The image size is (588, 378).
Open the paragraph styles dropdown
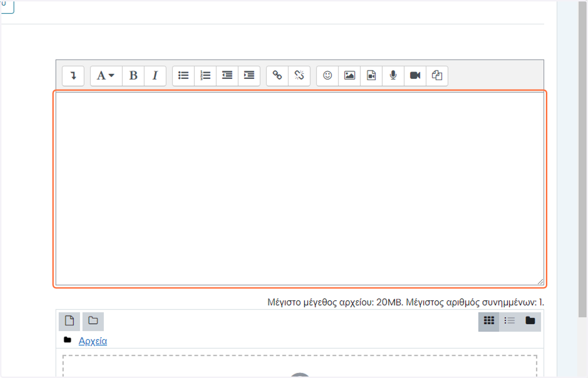tap(106, 76)
